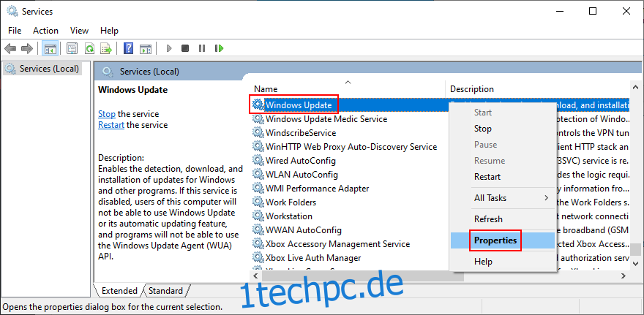Click the horizontal scrollbar left arrow
Screen dimensions: 644x315
(x=255, y=276)
